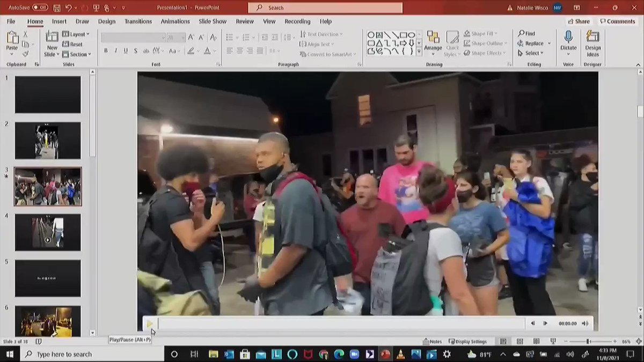Switch to the Slide Show tab
644x362 pixels.
coord(213,21)
